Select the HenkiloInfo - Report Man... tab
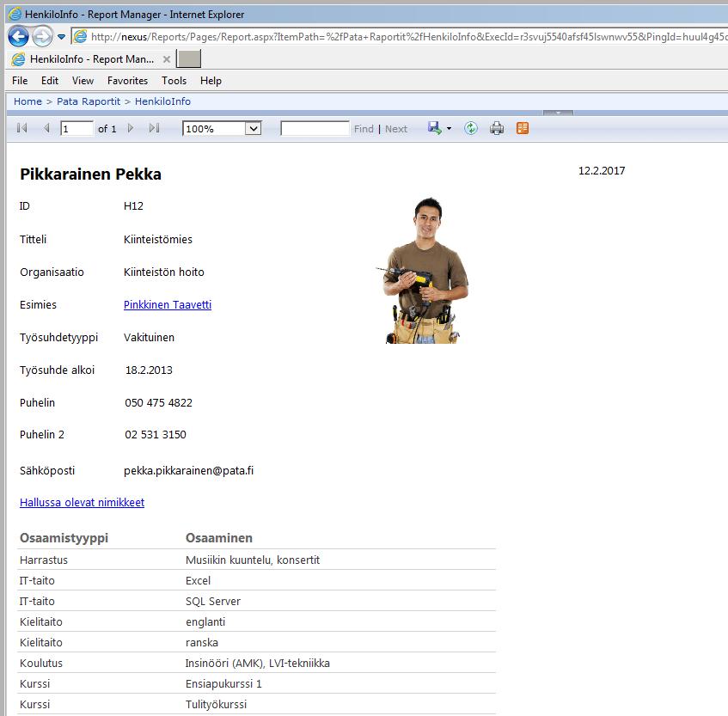728x716 pixels. [91, 59]
